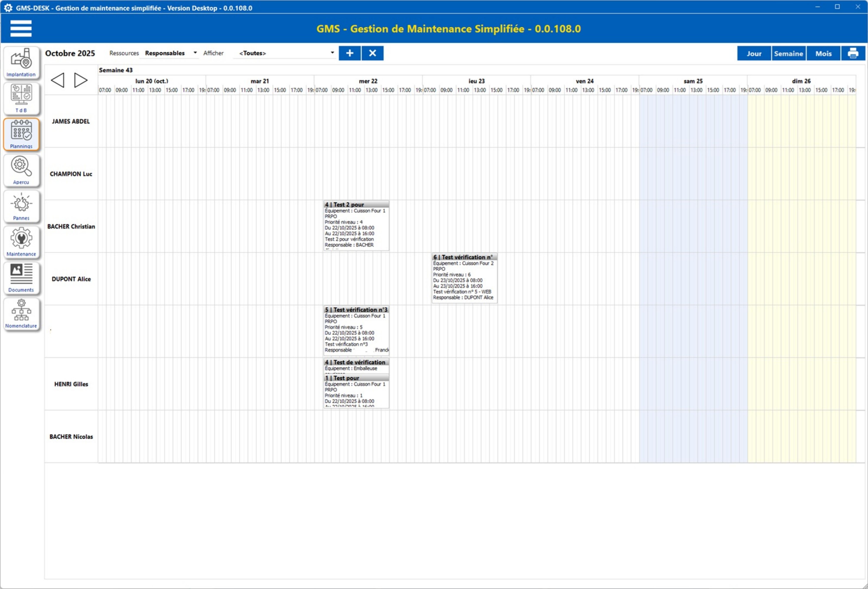Switch to Mois view
Viewport: 868px width, 589px height.
click(x=823, y=53)
